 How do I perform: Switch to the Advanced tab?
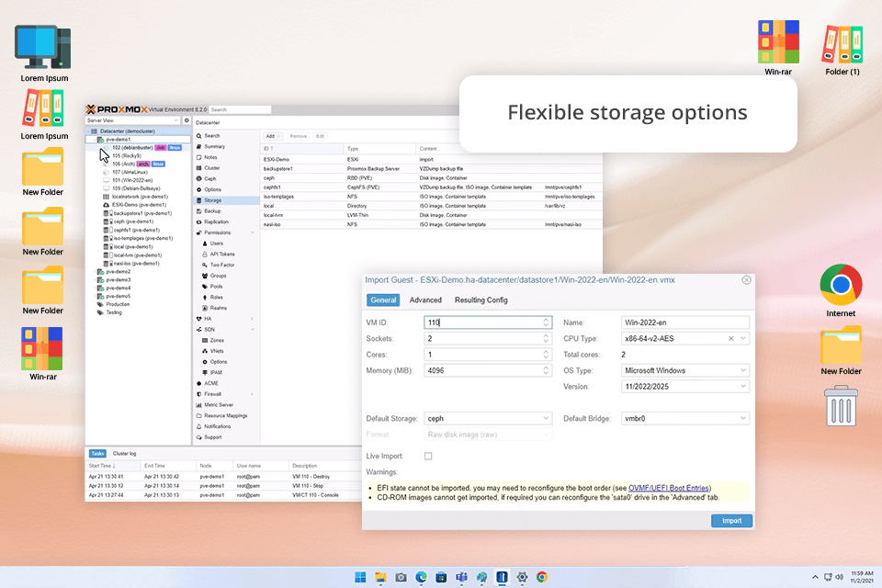pos(425,300)
